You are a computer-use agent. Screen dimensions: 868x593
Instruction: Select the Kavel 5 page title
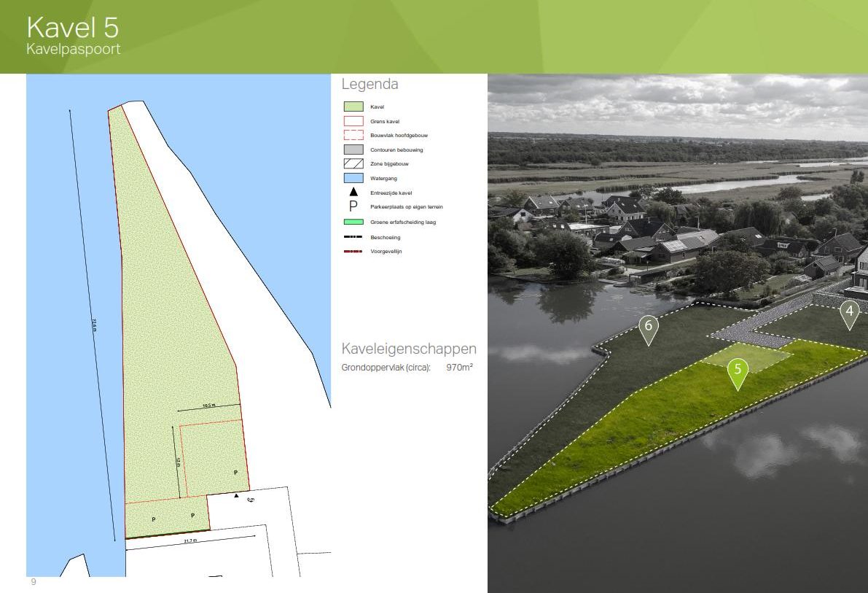[73, 26]
